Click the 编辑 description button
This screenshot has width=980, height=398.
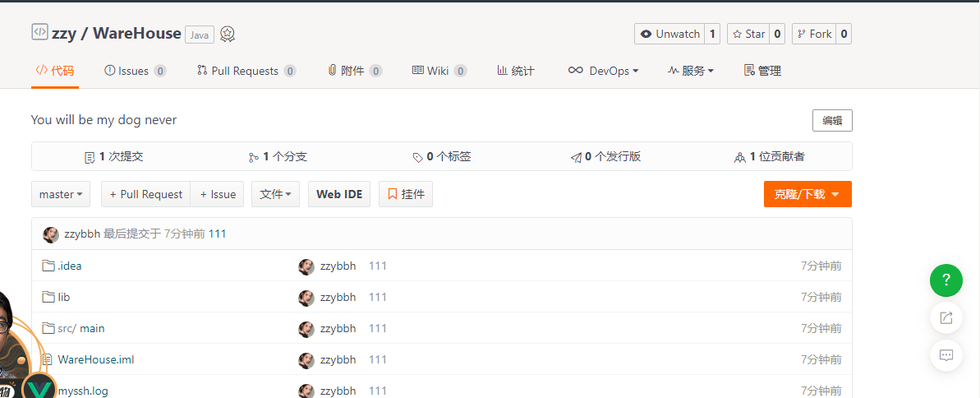point(832,121)
